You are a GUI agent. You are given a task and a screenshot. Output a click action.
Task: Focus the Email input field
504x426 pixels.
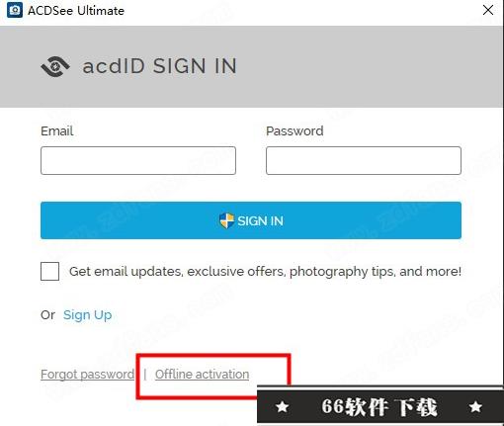(x=138, y=160)
